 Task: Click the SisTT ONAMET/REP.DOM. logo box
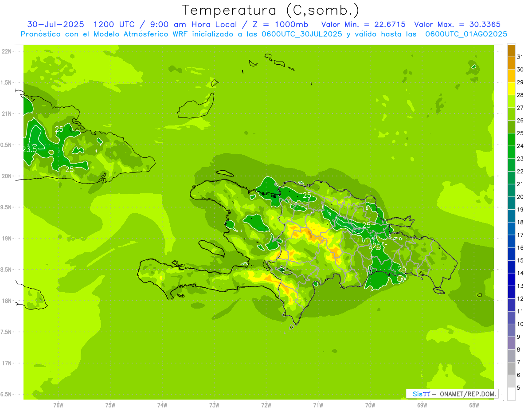(452, 394)
